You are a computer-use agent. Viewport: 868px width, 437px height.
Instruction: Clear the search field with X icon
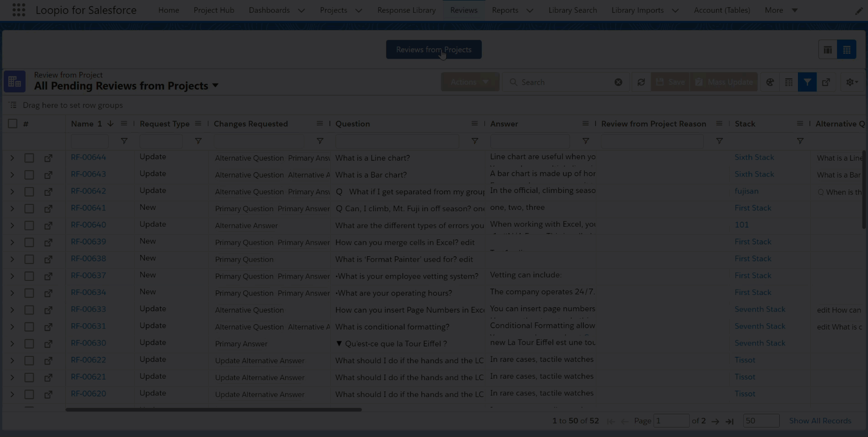(x=618, y=82)
